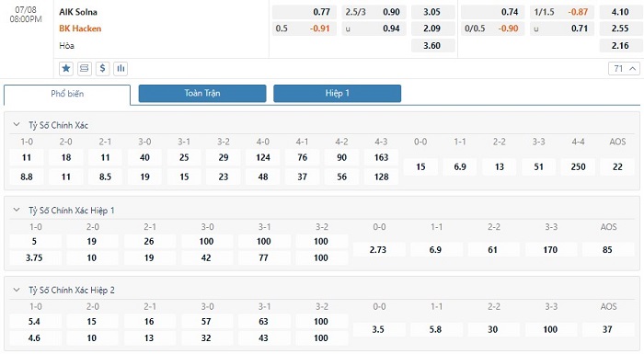Click the star favorite icon
The width and height of the screenshot is (644, 354).
click(66, 68)
